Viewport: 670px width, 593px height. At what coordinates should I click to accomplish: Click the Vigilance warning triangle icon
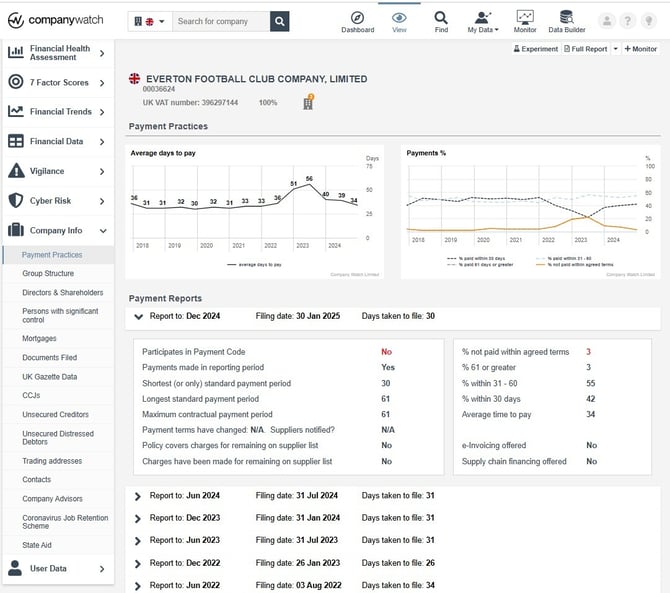16,170
